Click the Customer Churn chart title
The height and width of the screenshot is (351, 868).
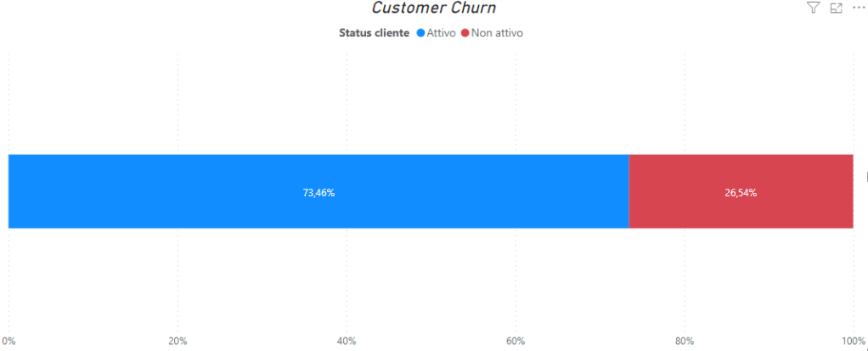point(434,8)
